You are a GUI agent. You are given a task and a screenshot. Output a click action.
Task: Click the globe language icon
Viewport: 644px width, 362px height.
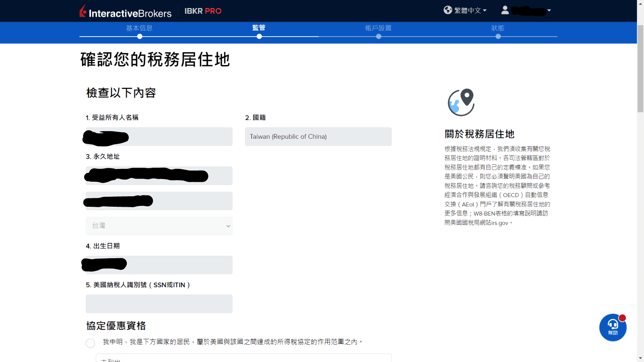pos(447,10)
